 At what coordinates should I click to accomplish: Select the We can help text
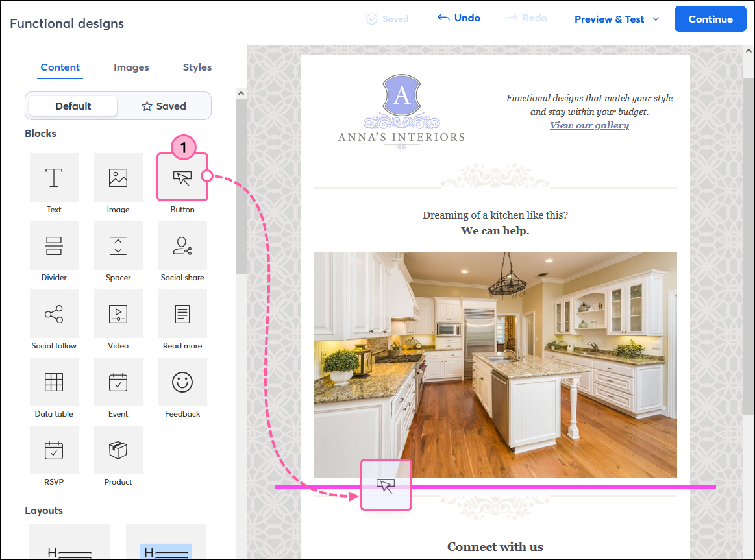tap(495, 231)
